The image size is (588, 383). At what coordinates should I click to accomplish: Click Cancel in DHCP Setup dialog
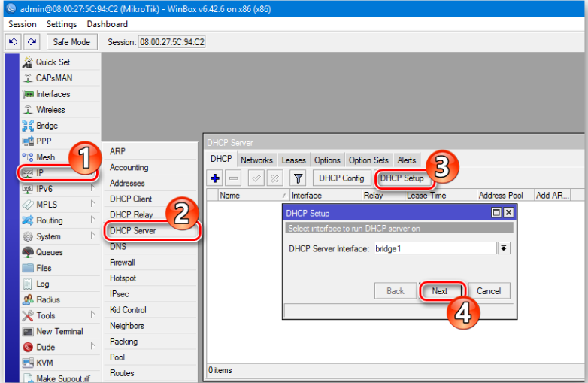[x=489, y=291]
